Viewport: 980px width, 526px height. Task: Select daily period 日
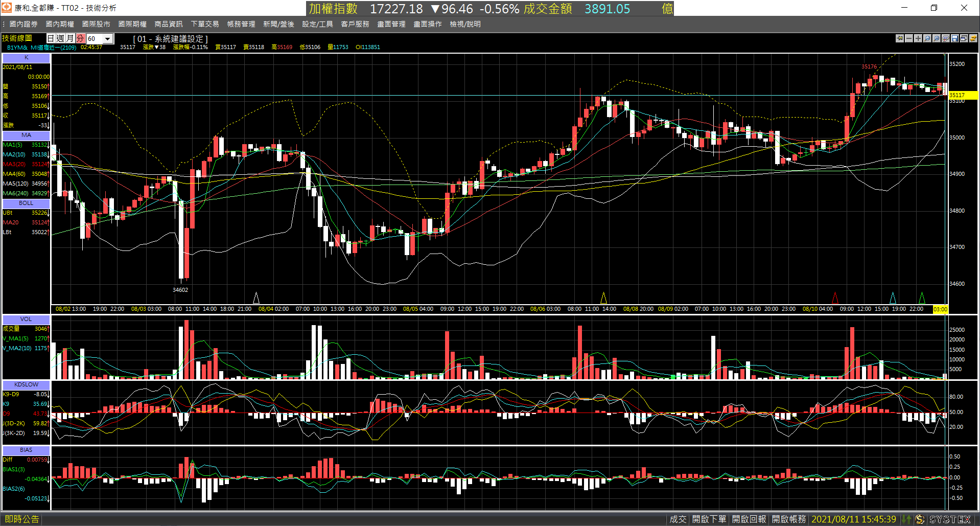pos(51,39)
